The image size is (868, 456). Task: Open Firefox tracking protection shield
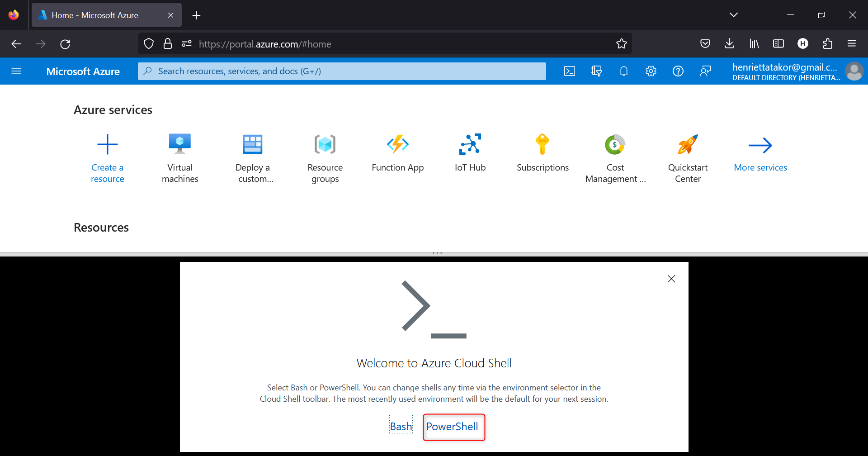point(149,44)
